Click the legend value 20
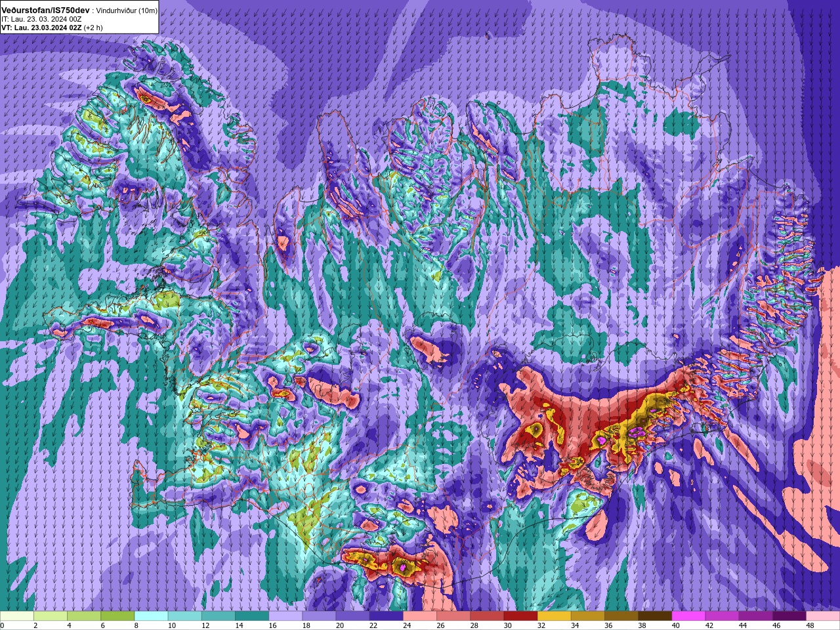The width and height of the screenshot is (840, 630). [x=339, y=625]
